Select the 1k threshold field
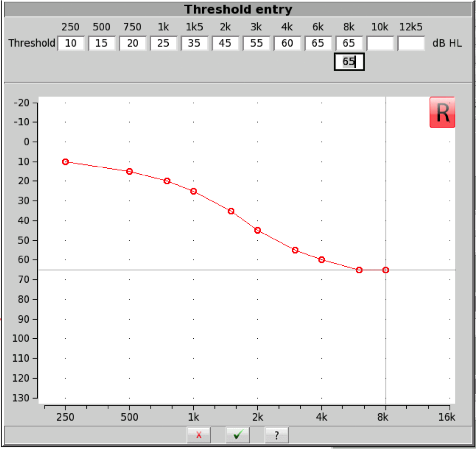The height and width of the screenshot is (449, 476). tap(164, 43)
